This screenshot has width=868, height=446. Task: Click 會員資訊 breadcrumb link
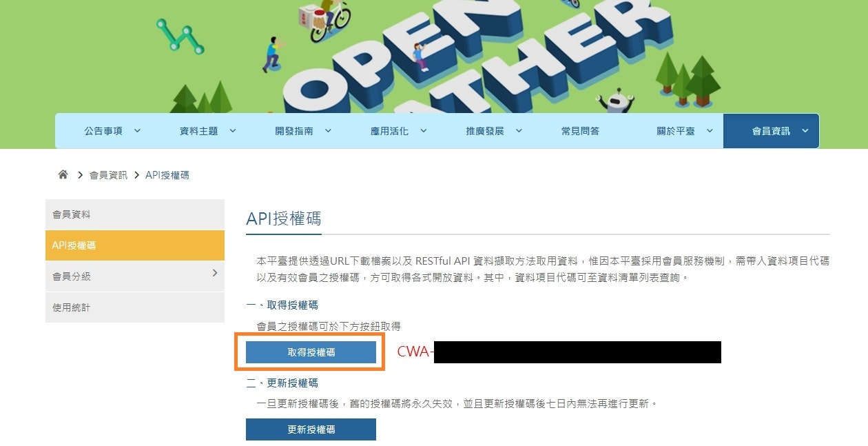109,175
